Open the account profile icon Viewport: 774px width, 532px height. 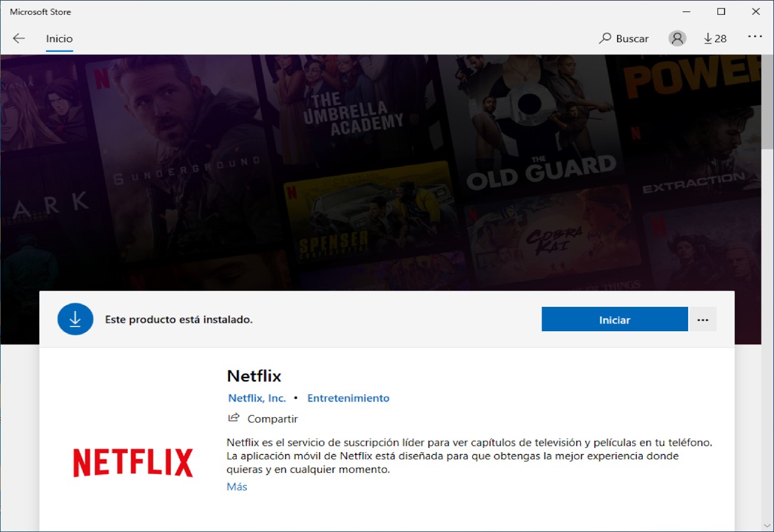[677, 38]
